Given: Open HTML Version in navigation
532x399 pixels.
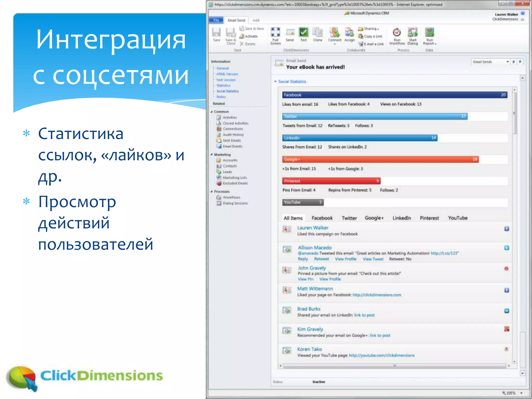Looking at the screenshot, I should tap(227, 74).
